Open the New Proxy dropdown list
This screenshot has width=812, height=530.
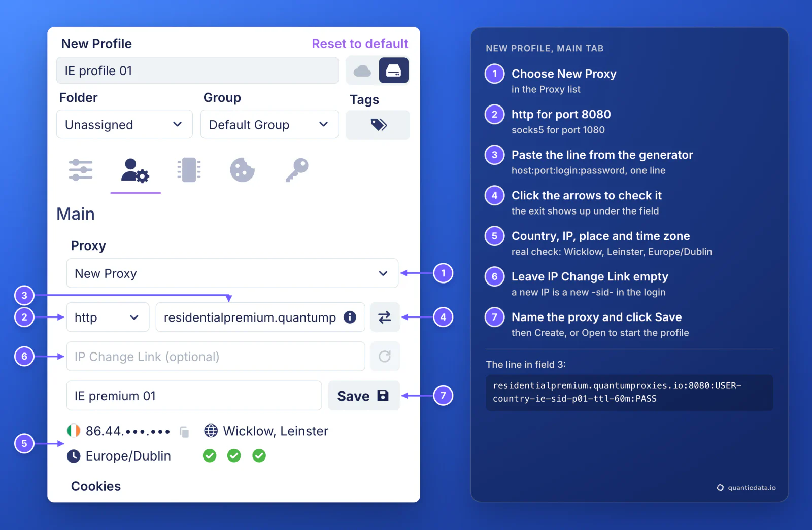click(x=232, y=273)
